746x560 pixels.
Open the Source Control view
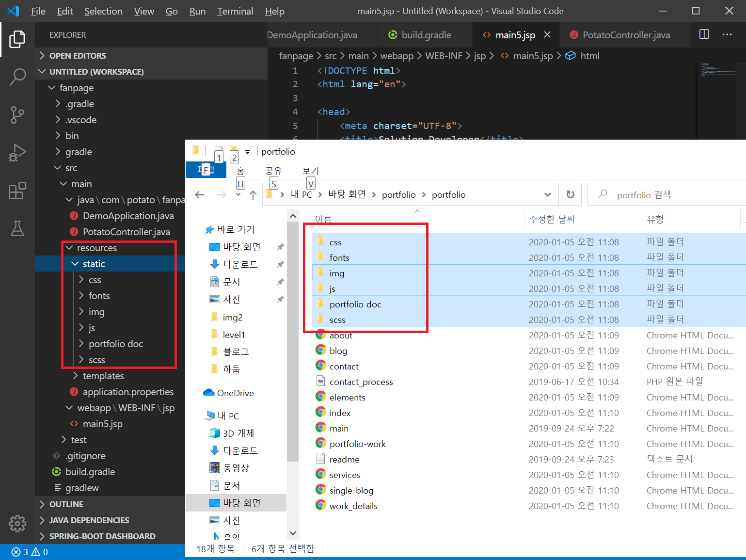(x=17, y=114)
